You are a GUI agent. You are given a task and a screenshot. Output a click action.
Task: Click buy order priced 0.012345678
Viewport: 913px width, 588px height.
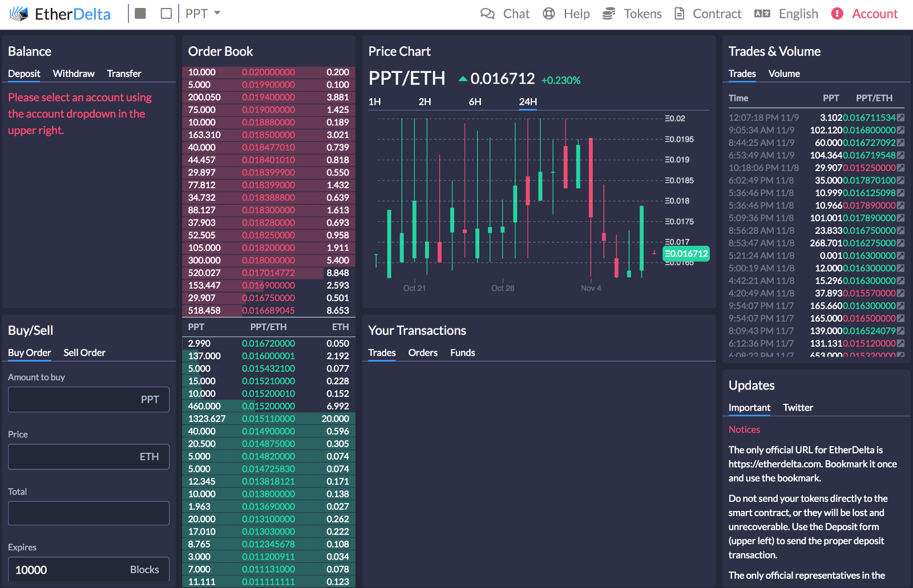269,544
